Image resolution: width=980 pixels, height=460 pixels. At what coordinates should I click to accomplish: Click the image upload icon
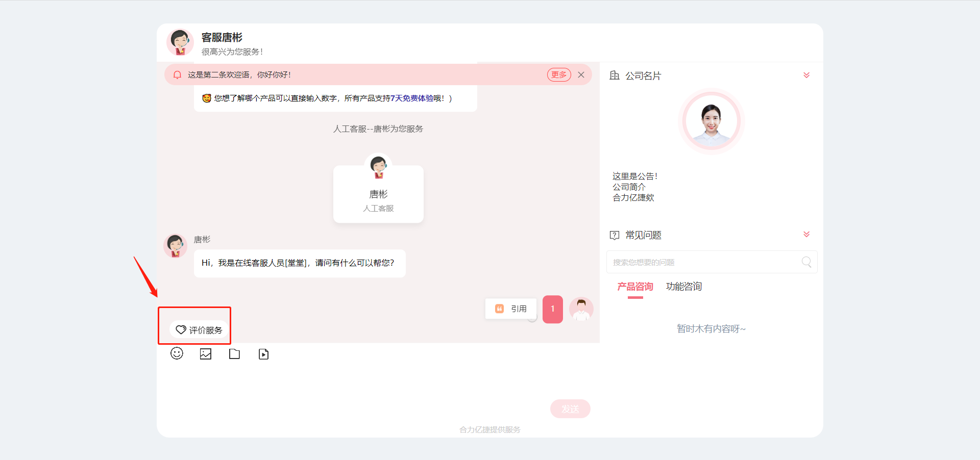click(206, 354)
